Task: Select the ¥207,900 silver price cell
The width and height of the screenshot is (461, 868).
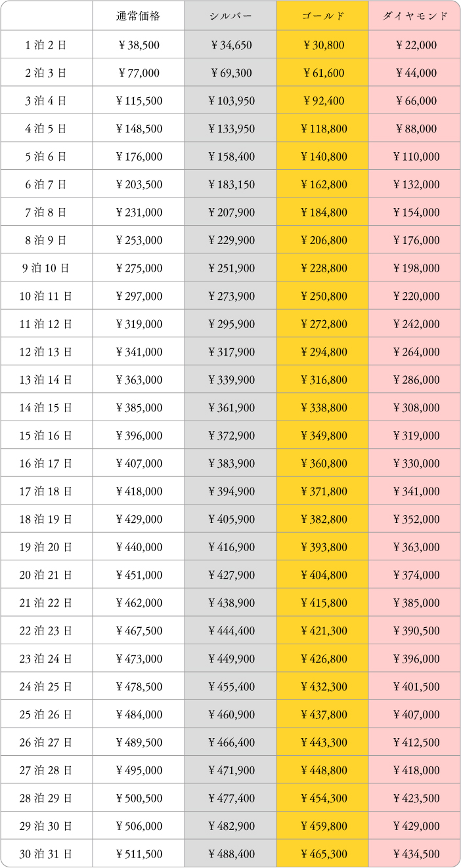Action: [x=230, y=213]
